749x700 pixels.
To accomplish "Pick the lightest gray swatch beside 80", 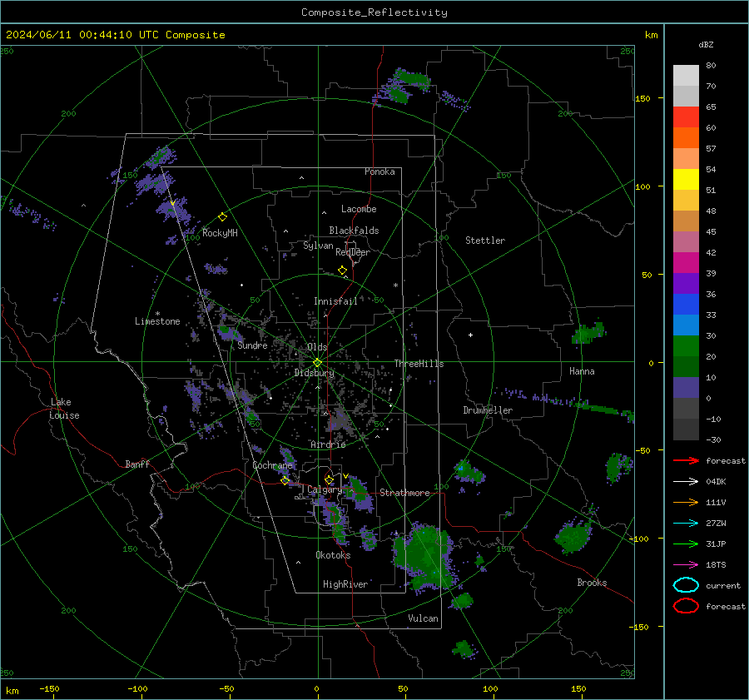I will pyautogui.click(x=686, y=76).
